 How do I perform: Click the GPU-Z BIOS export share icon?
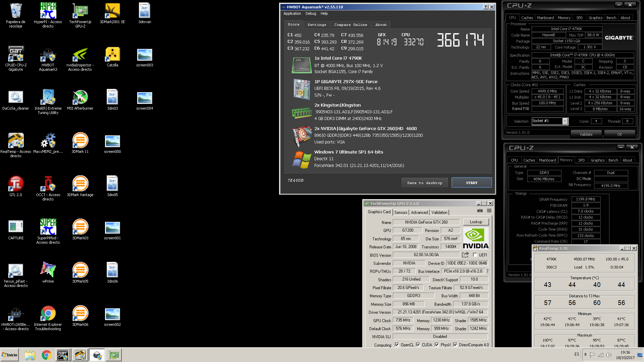pos(465,255)
